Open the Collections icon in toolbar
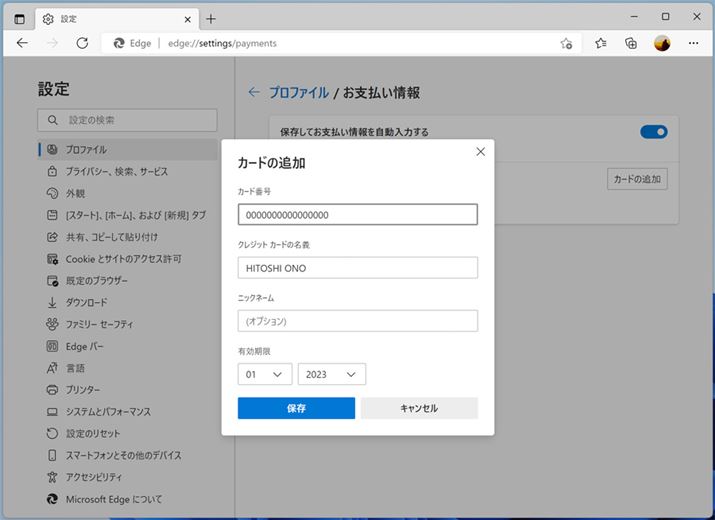Screen dimensions: 715x520 click(631, 43)
